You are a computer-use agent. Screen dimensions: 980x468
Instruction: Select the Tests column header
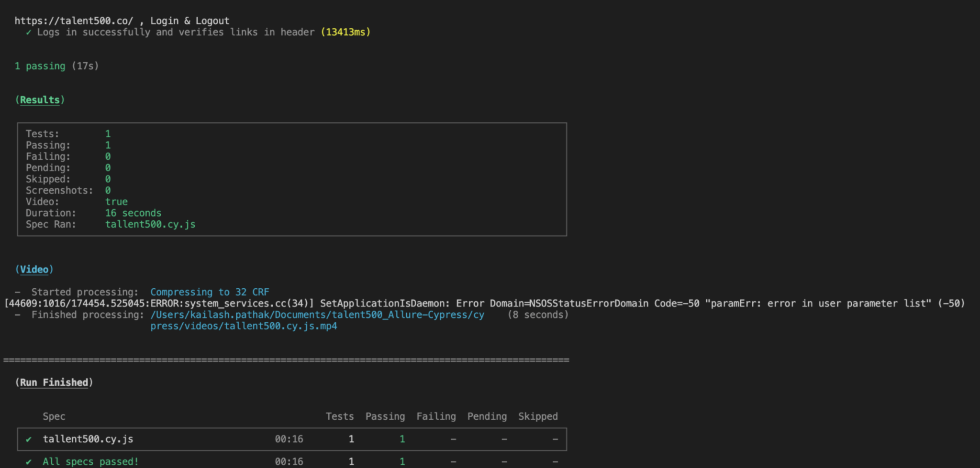pyautogui.click(x=340, y=416)
